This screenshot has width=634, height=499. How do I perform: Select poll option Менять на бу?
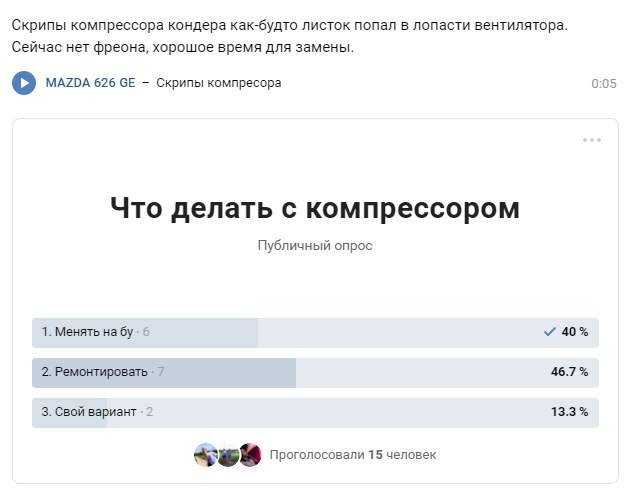[x=87, y=332]
